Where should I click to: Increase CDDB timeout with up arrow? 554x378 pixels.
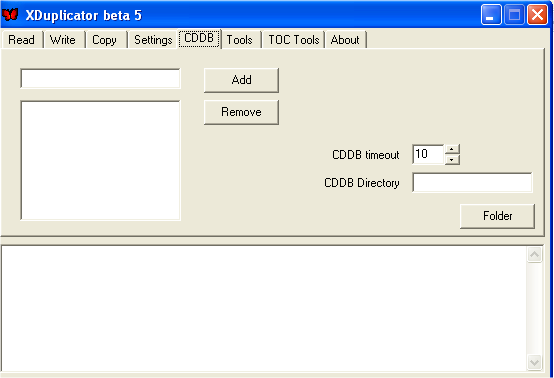452,149
